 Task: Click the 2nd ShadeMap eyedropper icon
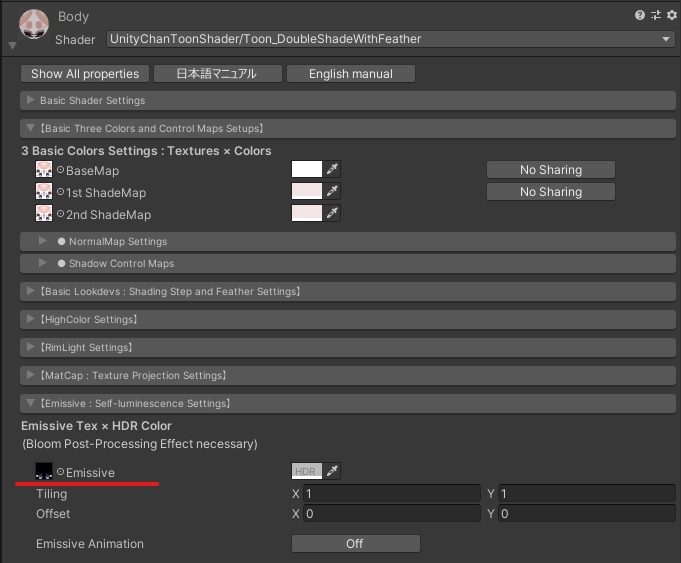333,214
